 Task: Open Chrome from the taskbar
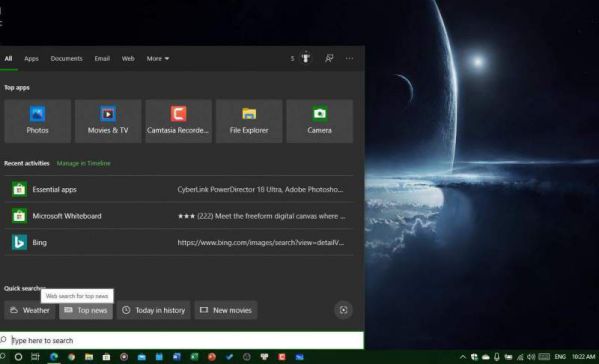click(71, 357)
